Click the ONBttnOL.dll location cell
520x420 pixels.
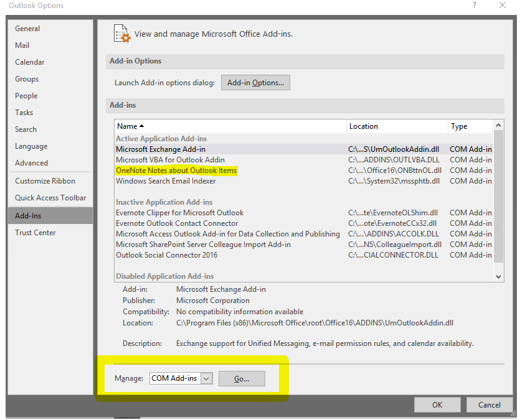(395, 170)
